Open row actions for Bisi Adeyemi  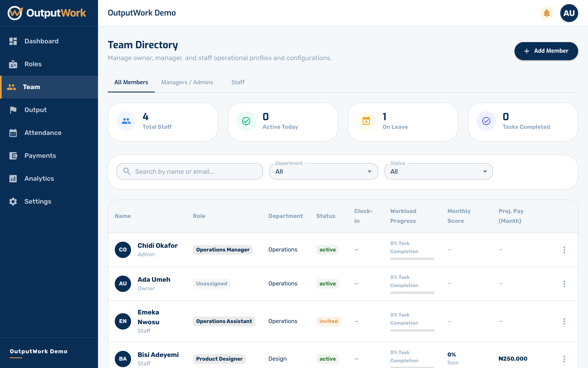click(x=564, y=359)
